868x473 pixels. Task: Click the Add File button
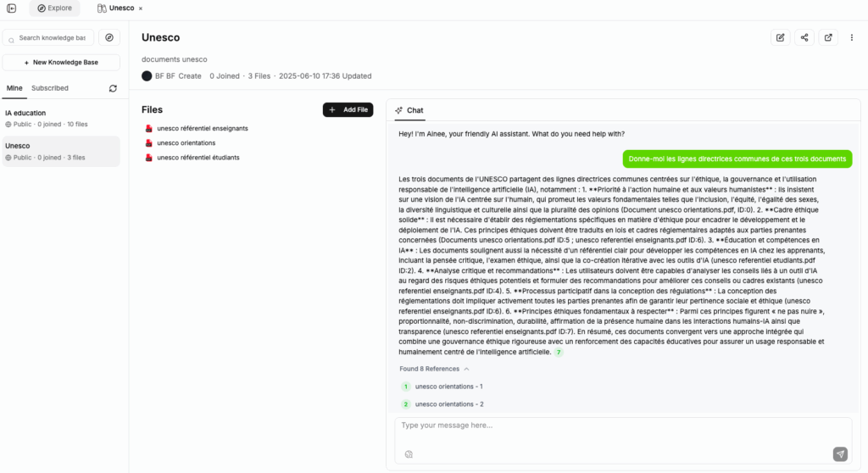tap(348, 109)
